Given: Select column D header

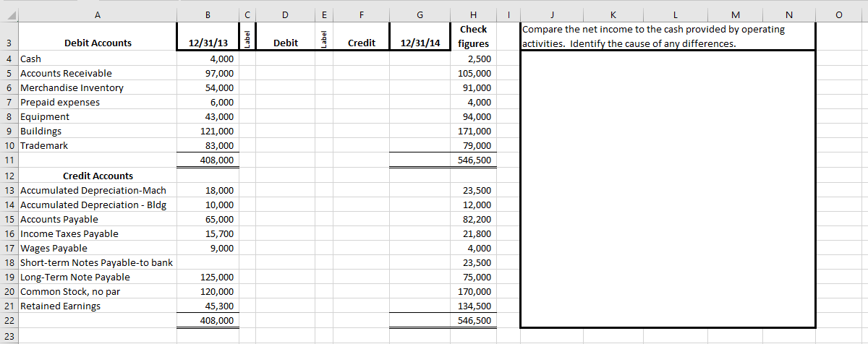Looking at the screenshot, I should 285,14.
